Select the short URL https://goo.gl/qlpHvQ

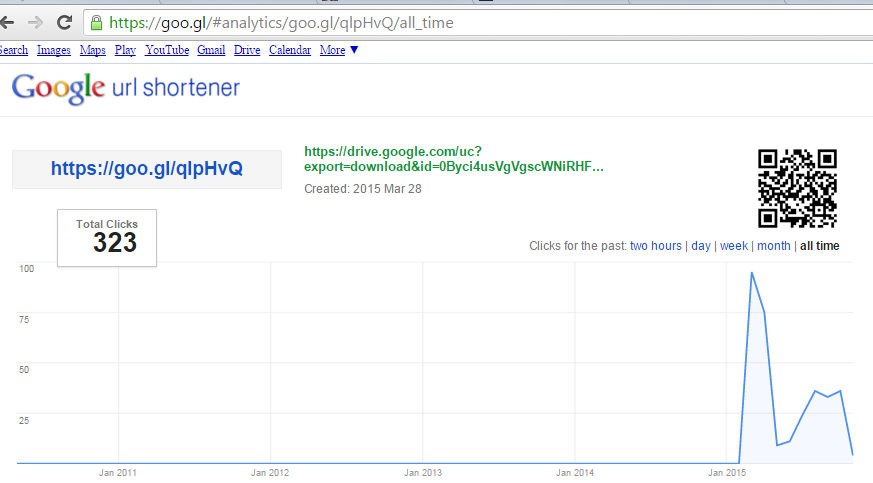tap(147, 169)
